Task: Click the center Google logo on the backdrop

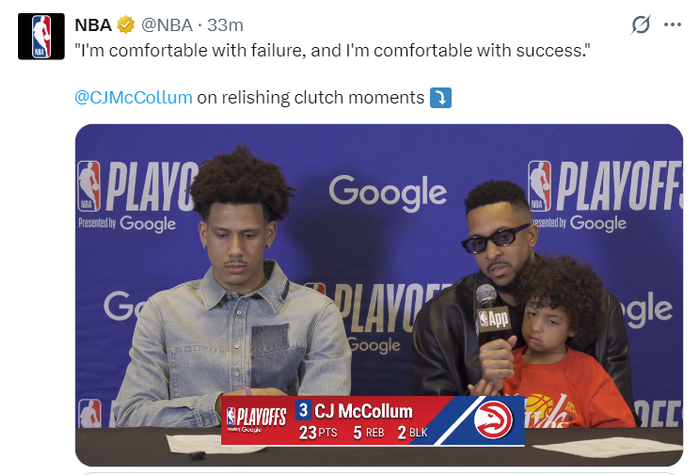Action: point(387,191)
